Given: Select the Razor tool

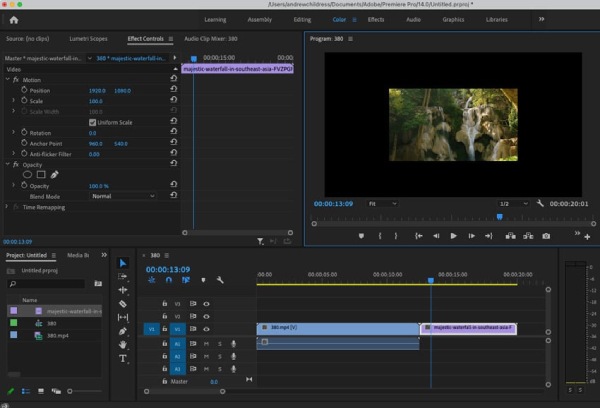Looking at the screenshot, I should (x=122, y=304).
